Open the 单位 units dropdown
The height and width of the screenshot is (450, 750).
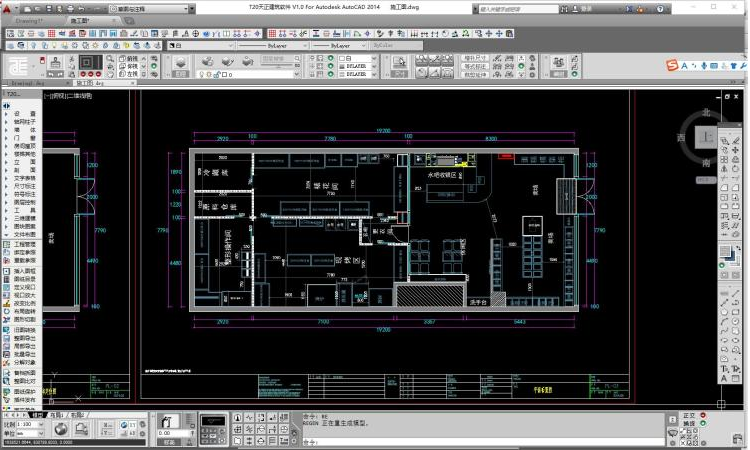coord(30,433)
